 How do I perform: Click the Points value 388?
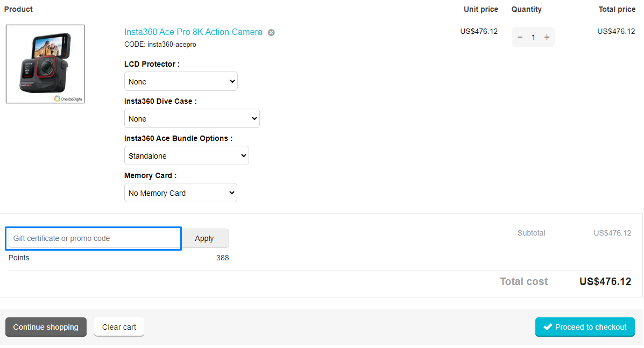[222, 258]
